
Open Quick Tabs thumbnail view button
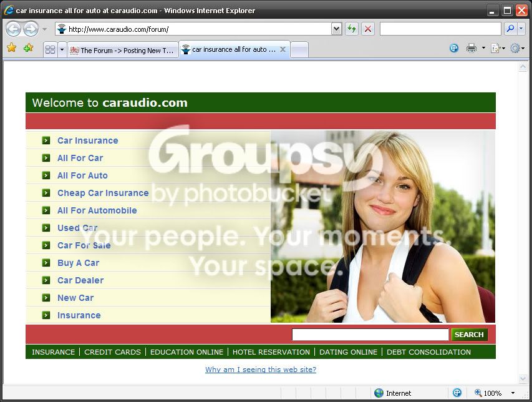(x=51, y=50)
